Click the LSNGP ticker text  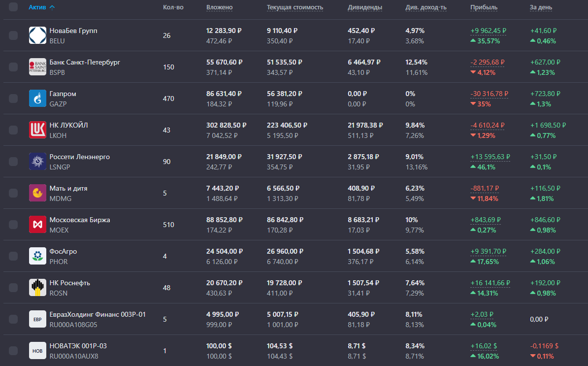[60, 167]
